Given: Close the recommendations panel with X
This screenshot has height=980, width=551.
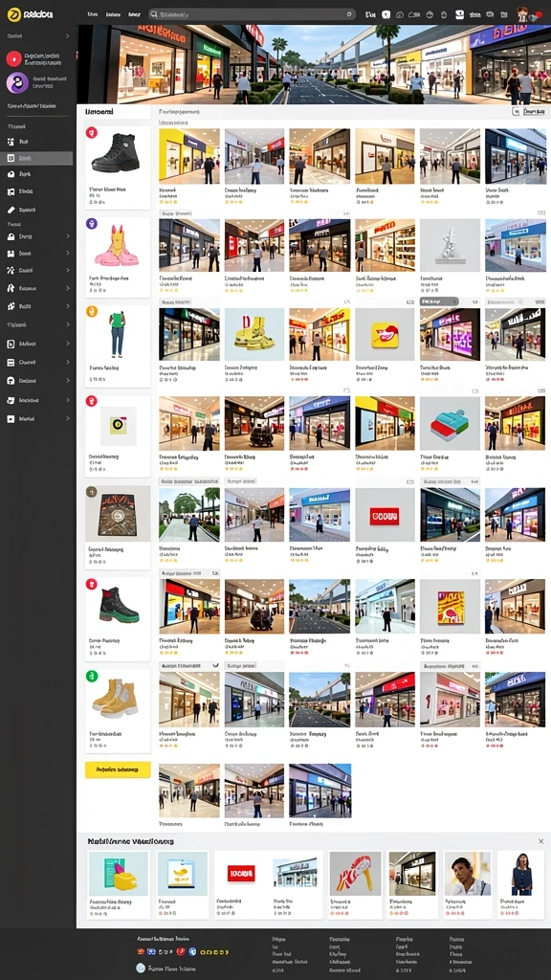Looking at the screenshot, I should click(541, 841).
